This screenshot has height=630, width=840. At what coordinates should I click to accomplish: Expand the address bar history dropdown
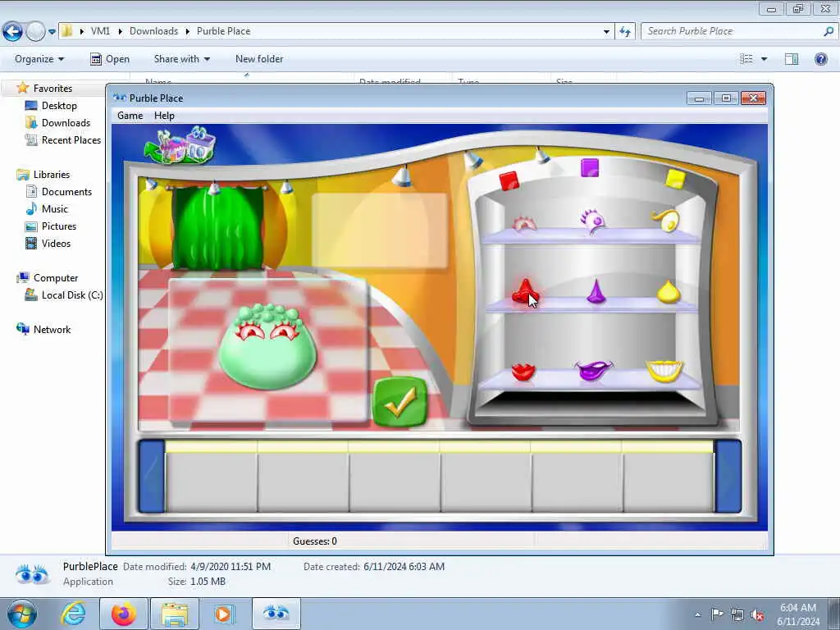point(606,32)
